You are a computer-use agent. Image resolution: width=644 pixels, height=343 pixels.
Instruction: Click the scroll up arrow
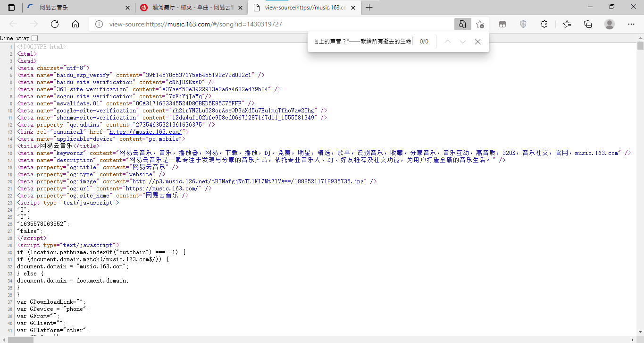tap(640, 38)
